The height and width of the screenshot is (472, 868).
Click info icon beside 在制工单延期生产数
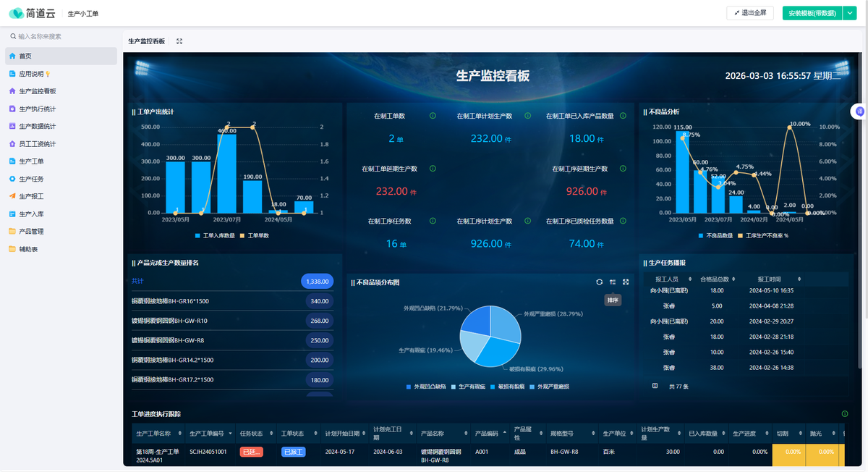click(x=433, y=169)
